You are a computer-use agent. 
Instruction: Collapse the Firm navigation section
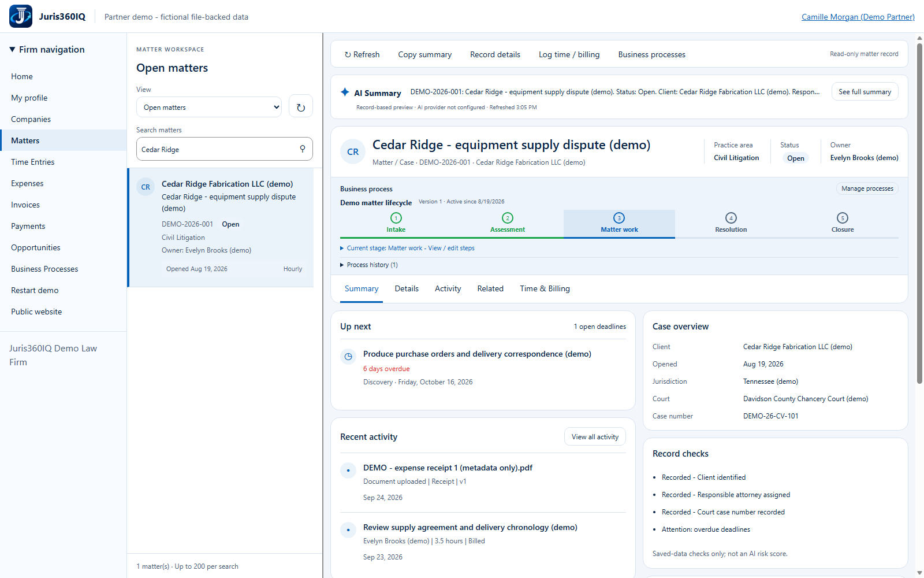tap(47, 50)
